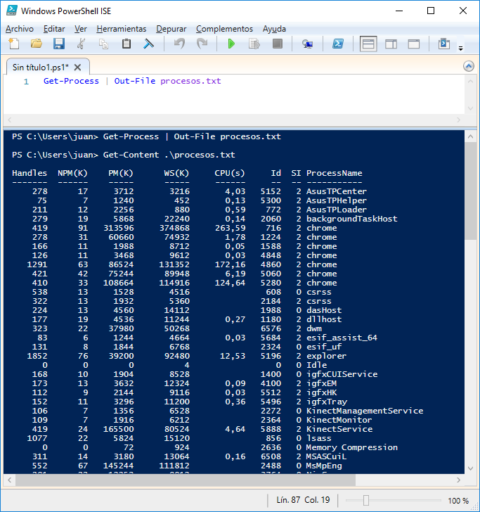Open a script with the folder icon
This screenshot has width=480, height=512.
(x=36, y=44)
